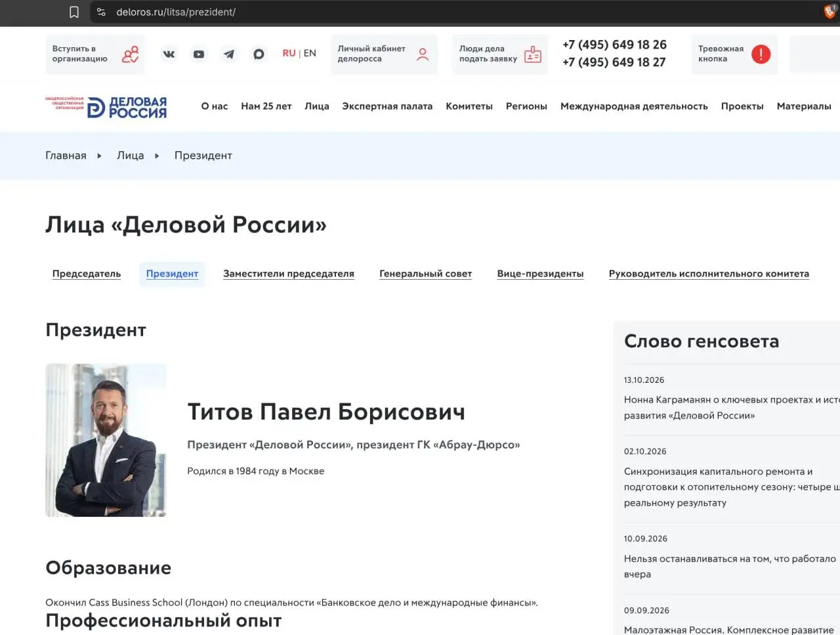840x635 pixels.
Task: Click the Деловая Россия logo
Action: click(106, 106)
